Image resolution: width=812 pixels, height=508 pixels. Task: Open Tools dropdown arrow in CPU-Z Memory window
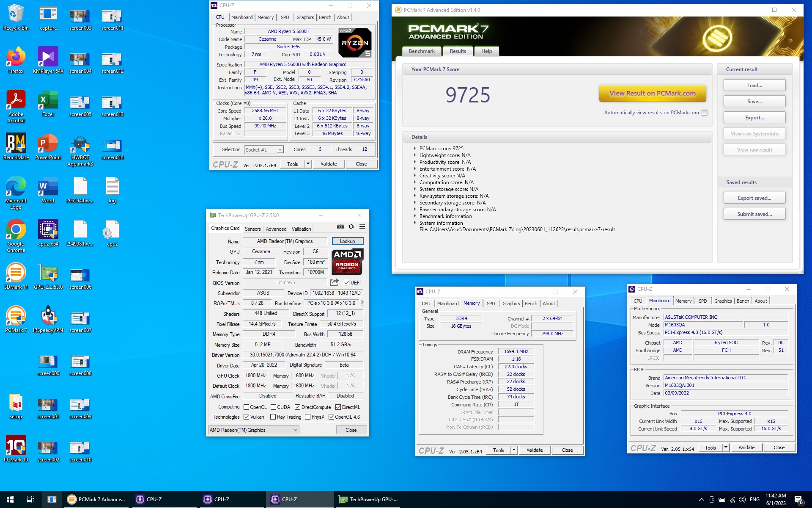coord(514,450)
